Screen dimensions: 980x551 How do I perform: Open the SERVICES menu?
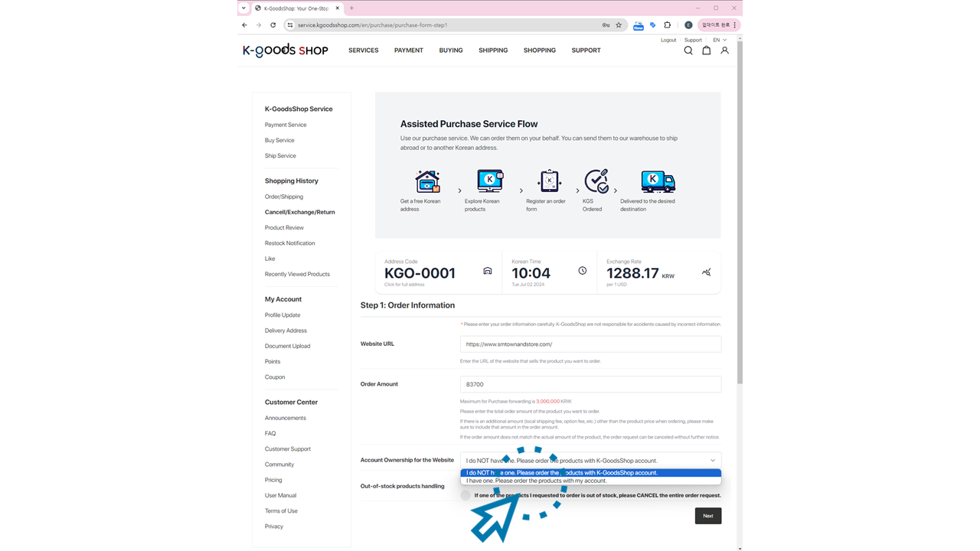(363, 51)
